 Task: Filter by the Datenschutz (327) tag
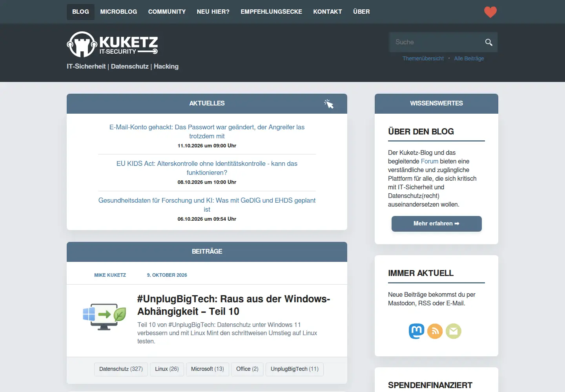(x=121, y=369)
